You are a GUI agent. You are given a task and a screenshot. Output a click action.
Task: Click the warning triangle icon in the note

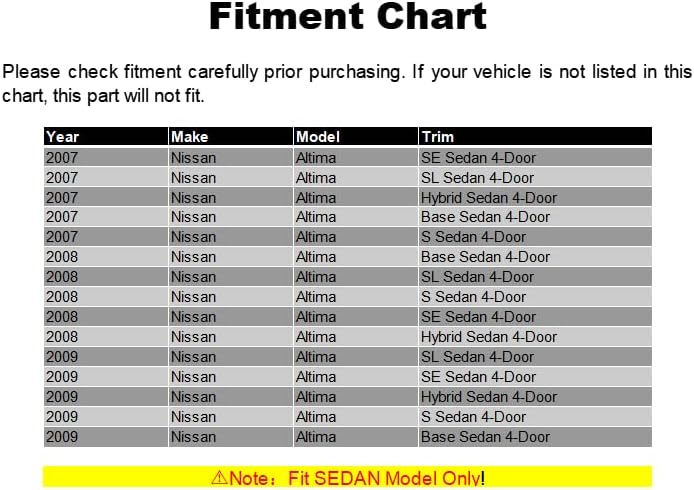220,478
